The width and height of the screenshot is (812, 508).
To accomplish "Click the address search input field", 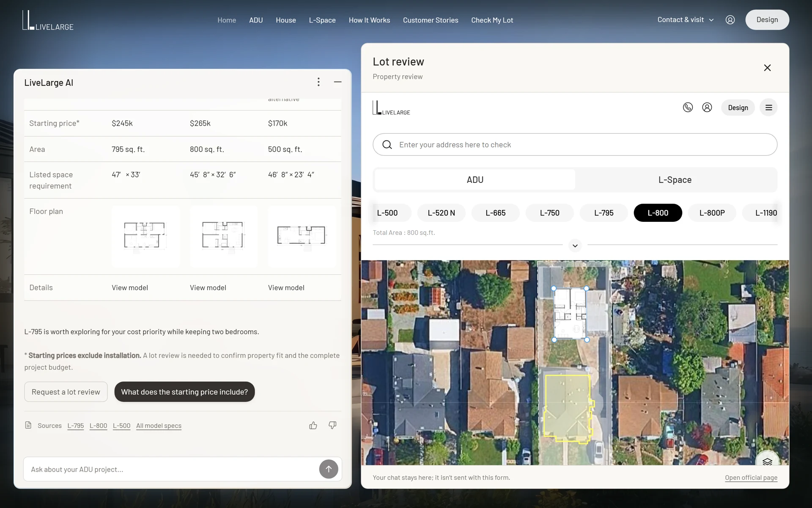I will pos(575,145).
